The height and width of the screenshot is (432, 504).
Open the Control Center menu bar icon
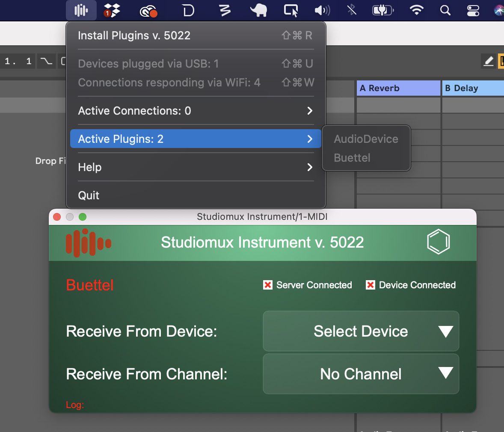473,10
